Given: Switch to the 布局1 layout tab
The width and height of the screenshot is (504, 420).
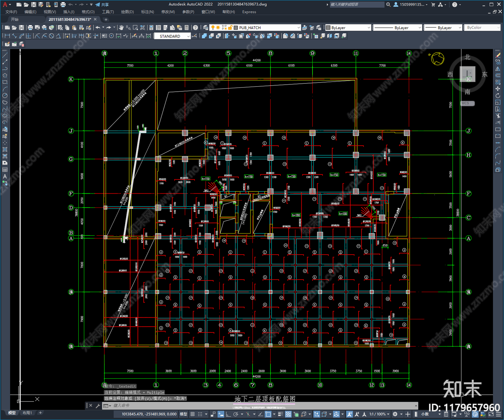Looking at the screenshot, I should [x=27, y=413].
